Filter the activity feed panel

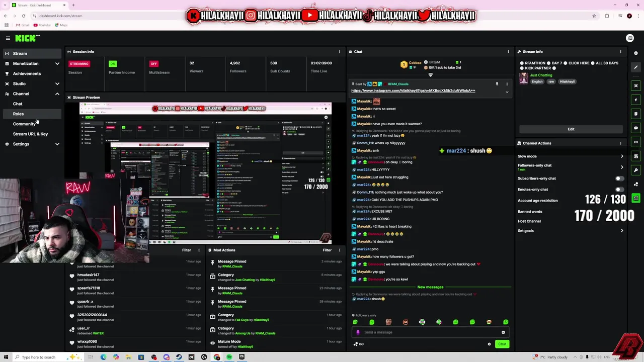[186, 250]
